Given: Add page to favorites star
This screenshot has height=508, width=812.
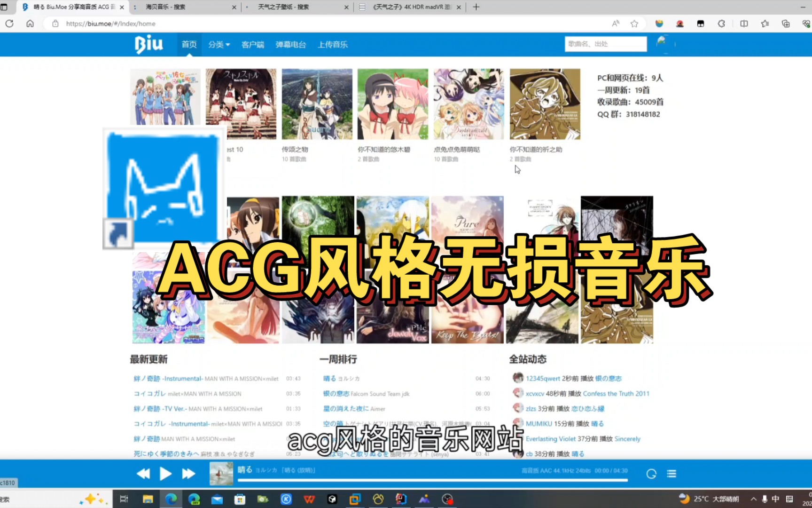Looking at the screenshot, I should 634,24.
